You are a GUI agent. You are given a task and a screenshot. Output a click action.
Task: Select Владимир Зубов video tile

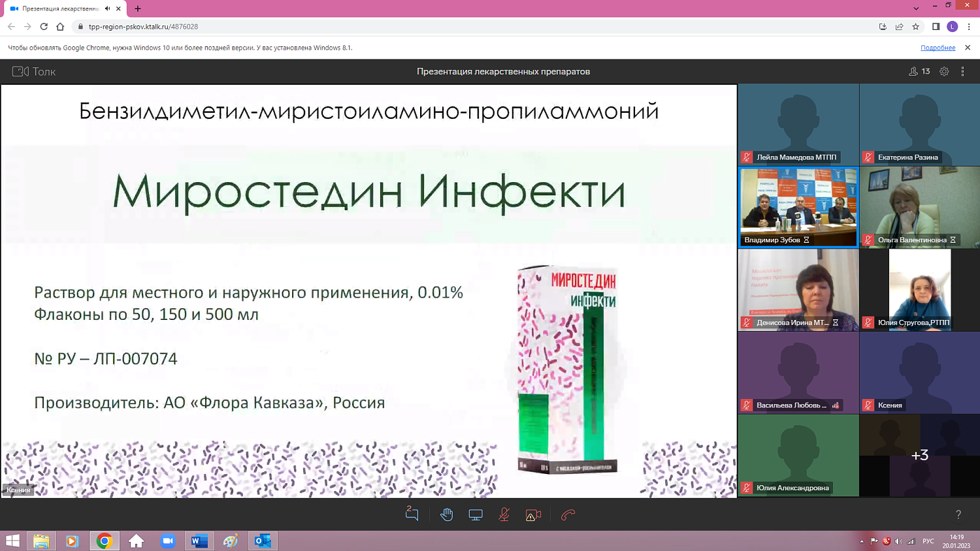pyautogui.click(x=798, y=207)
